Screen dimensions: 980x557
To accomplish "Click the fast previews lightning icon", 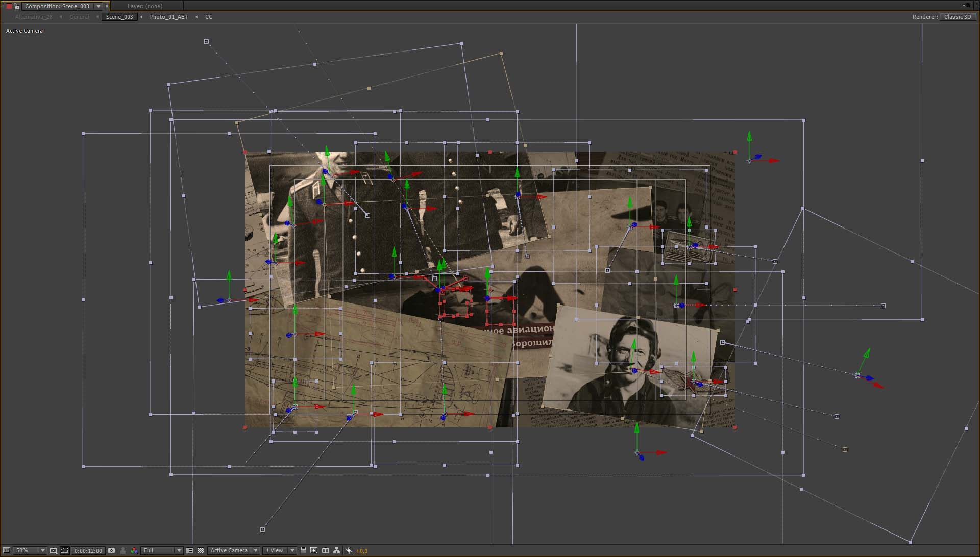I will tap(314, 551).
